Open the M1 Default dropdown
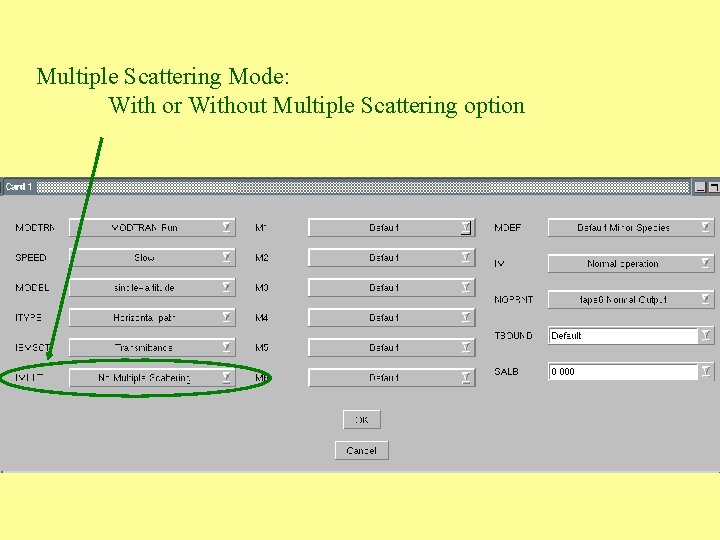720x540 pixels. 392,227
